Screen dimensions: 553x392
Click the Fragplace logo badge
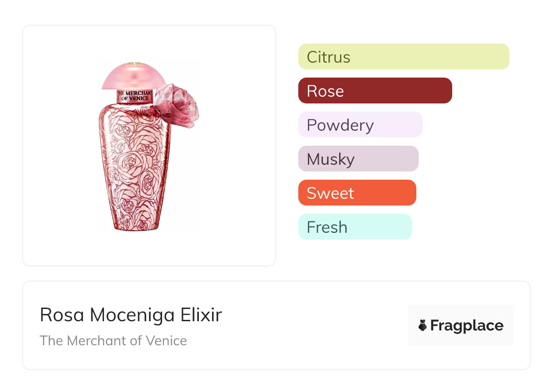coord(460,325)
